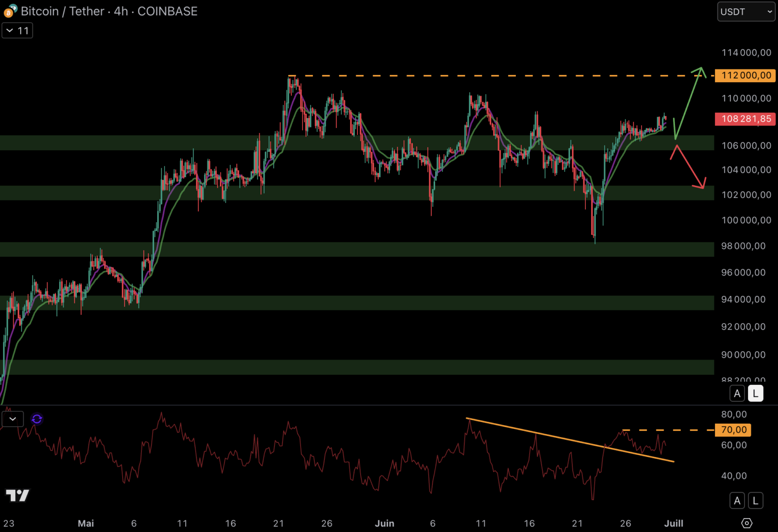The height and width of the screenshot is (532, 778).
Task: Open the USDT currency dropdown
Action: [746, 12]
